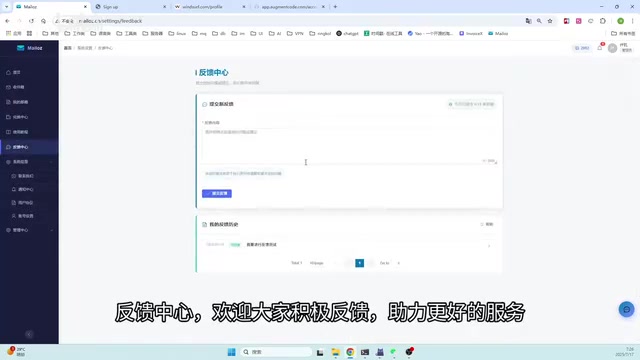Click the Mailoz logo in sidebar header
Image resolution: width=640 pixels, height=360 pixels.
(29, 48)
